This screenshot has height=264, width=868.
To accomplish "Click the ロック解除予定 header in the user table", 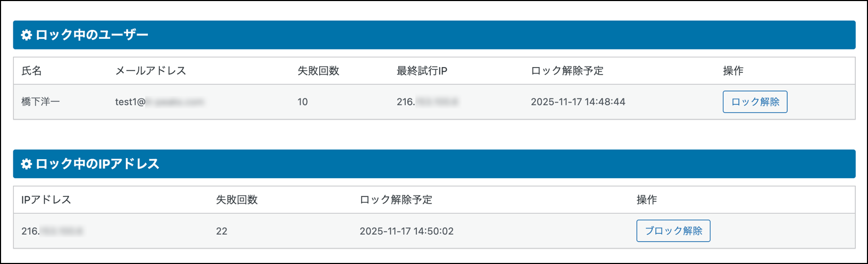I will pyautogui.click(x=567, y=71).
